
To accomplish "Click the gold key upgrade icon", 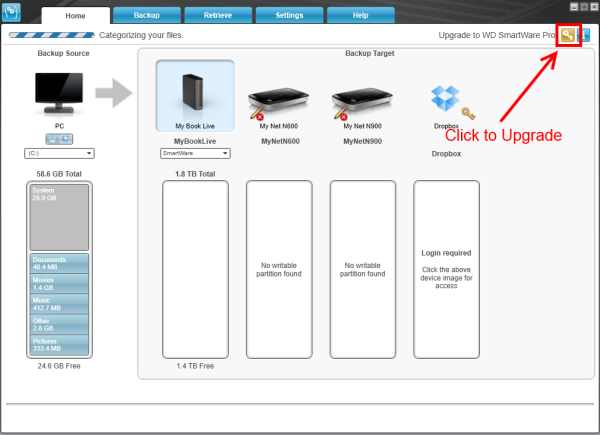I will pyautogui.click(x=568, y=35).
